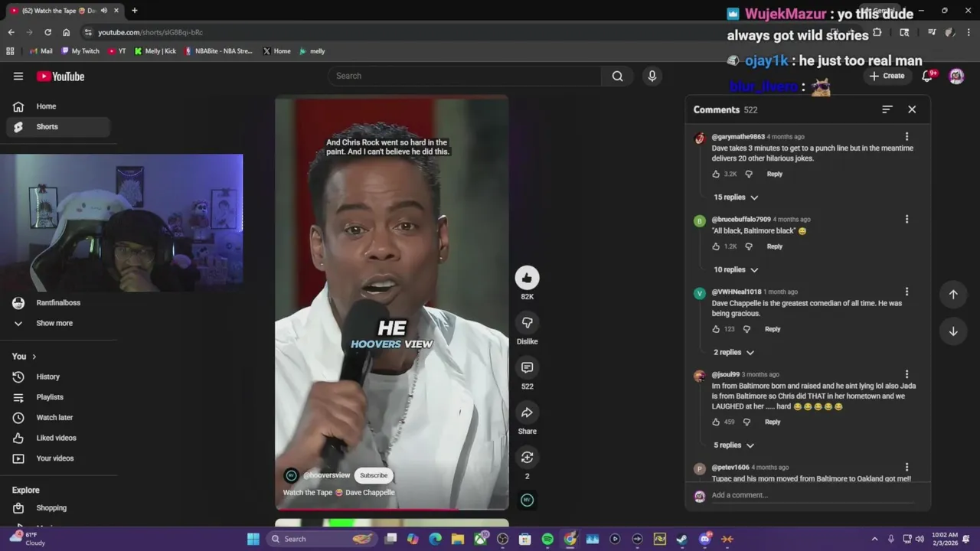Open YouTube notifications bell
Image resolution: width=980 pixels, height=551 pixels.
coord(928,76)
